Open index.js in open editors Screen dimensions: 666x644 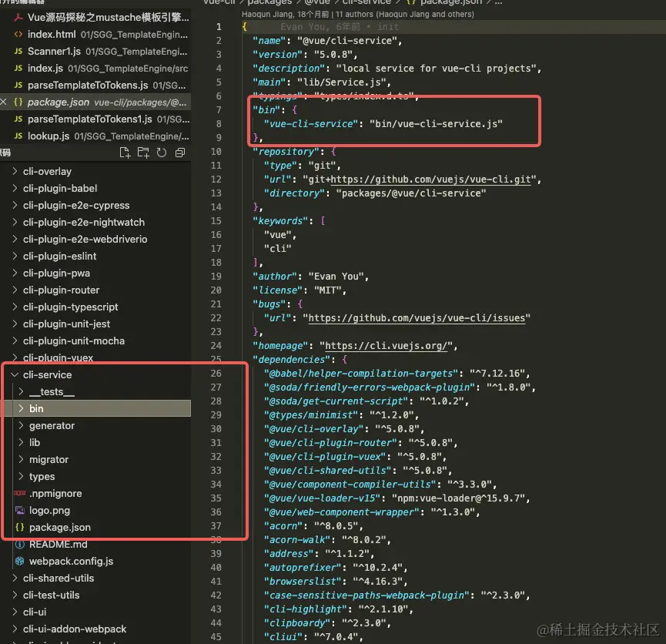coord(95,68)
